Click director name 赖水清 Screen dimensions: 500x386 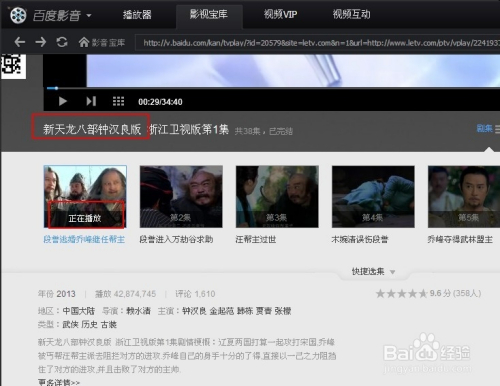138,311
